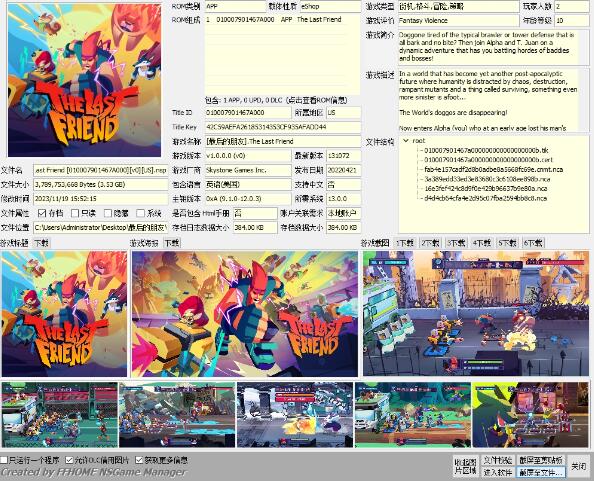Click the 发布日期 20220421 field
This screenshot has width=594, height=482.
(x=343, y=170)
